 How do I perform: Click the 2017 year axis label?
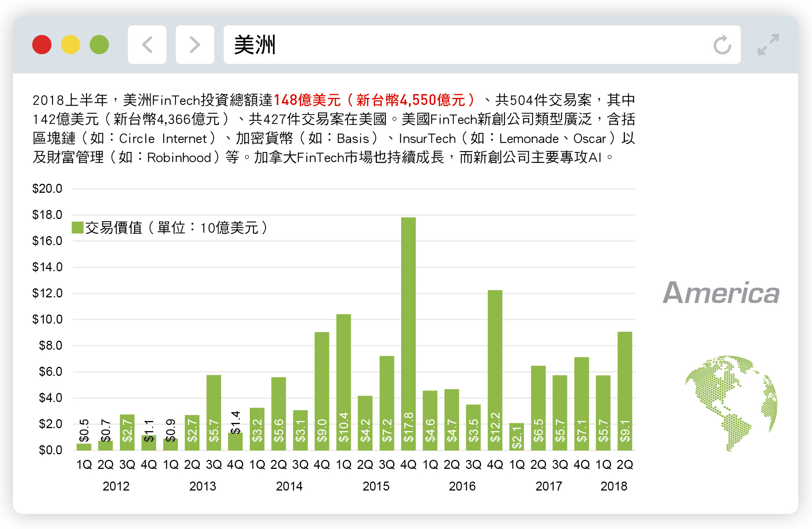[549, 486]
